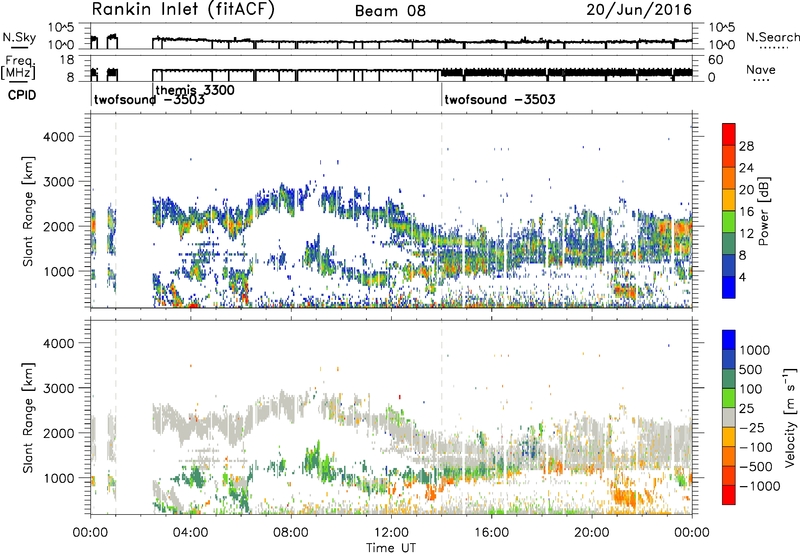
Task: Select the light green 12–16 dB Power segment
Action: pyautogui.click(x=729, y=222)
